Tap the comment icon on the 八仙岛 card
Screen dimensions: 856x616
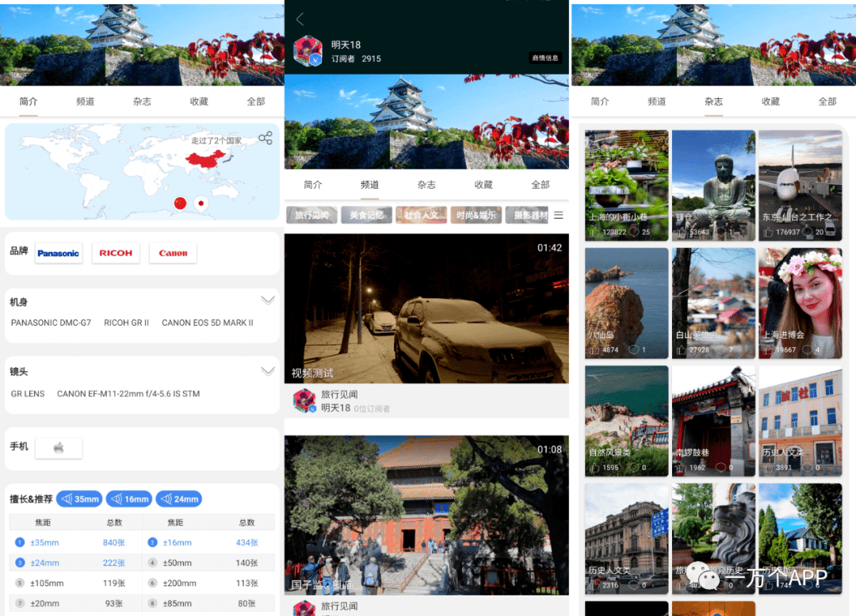(x=634, y=350)
